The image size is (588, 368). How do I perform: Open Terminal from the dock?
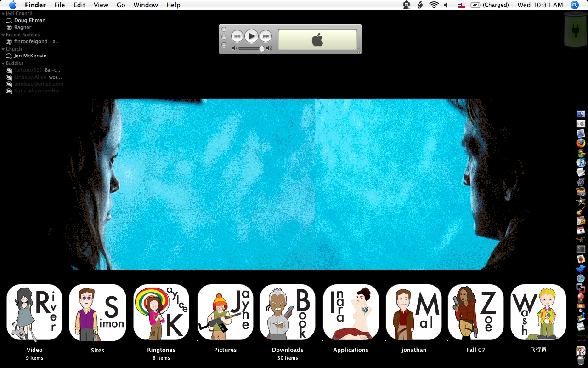click(581, 249)
